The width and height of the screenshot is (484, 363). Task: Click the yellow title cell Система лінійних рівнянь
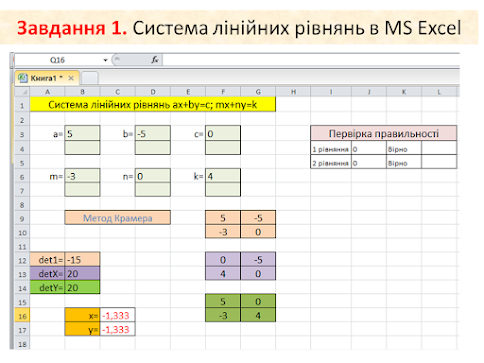153,105
